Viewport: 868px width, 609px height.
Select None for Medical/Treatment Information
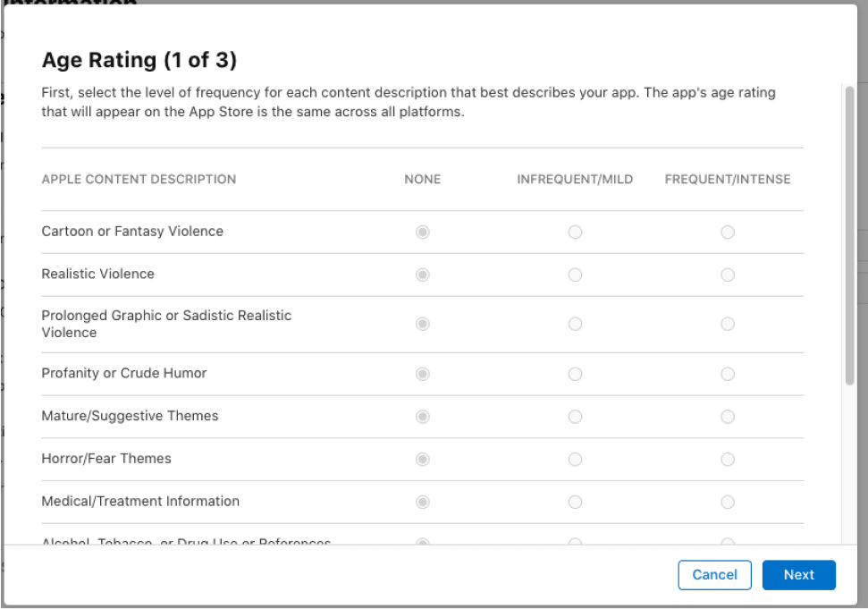tap(422, 502)
